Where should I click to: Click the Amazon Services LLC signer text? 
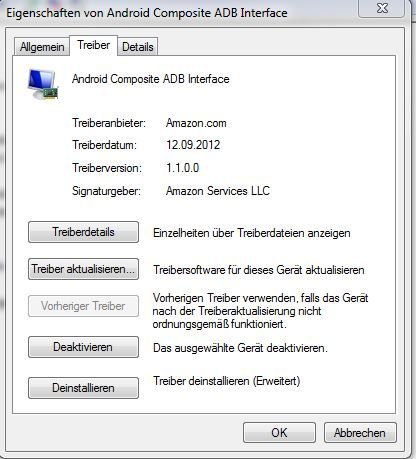pyautogui.click(x=218, y=191)
